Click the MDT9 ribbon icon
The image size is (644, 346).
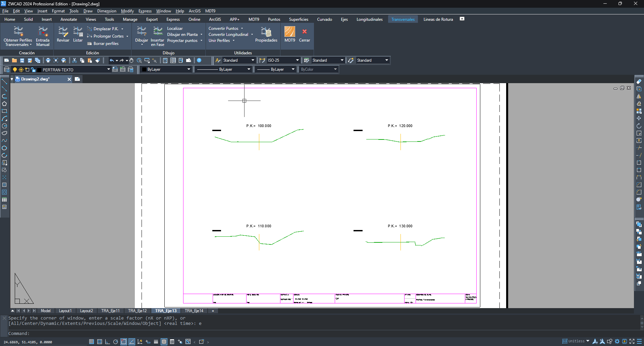pyautogui.click(x=290, y=32)
